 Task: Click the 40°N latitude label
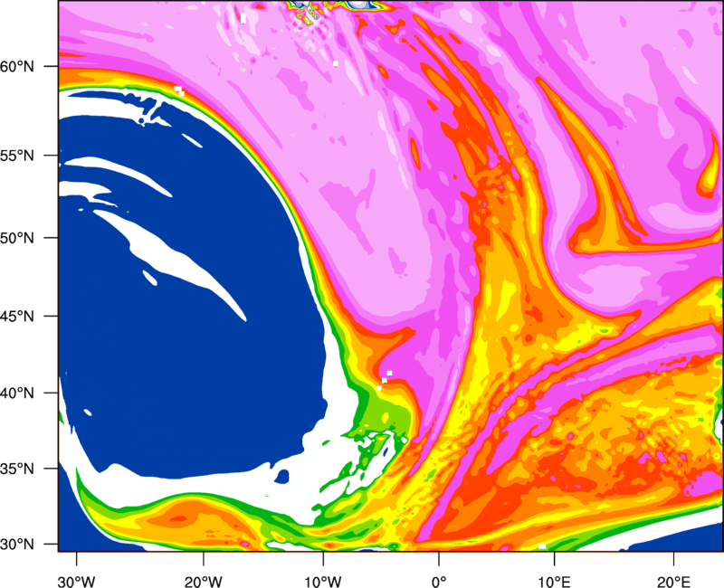pyautogui.click(x=17, y=393)
